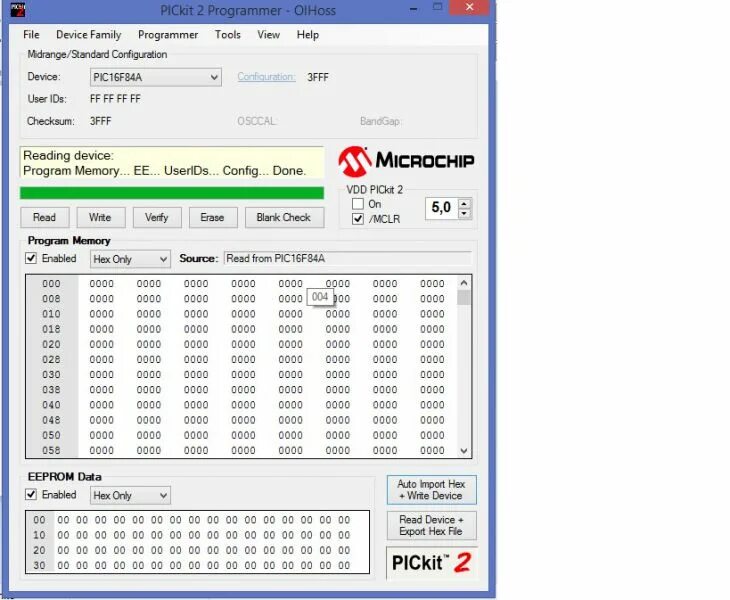Maximize the PICkit 2 Programmer window

438,7
